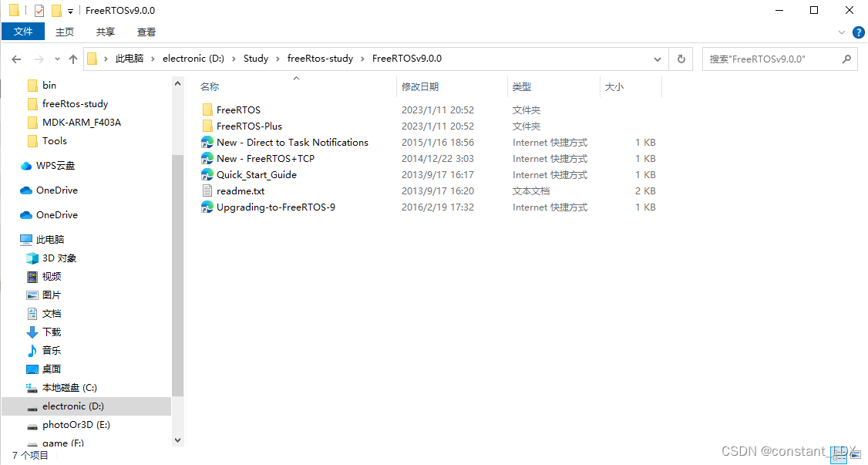Select the FreeRTOS-Plus folder icon
The height and width of the screenshot is (465, 868).
pyautogui.click(x=207, y=126)
